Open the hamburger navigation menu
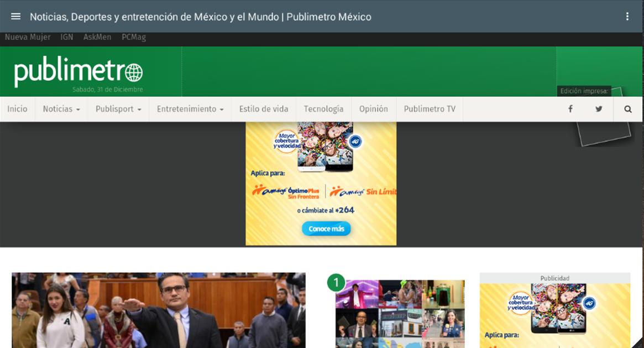 15,17
